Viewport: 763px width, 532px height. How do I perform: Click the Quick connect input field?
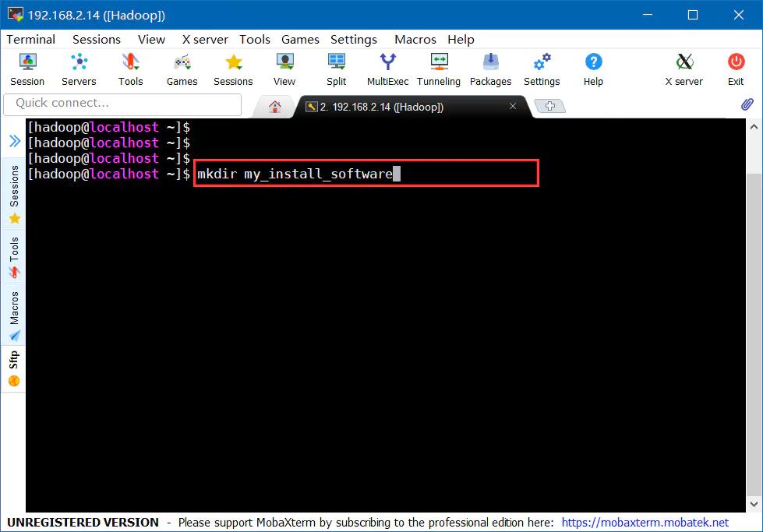(121, 103)
